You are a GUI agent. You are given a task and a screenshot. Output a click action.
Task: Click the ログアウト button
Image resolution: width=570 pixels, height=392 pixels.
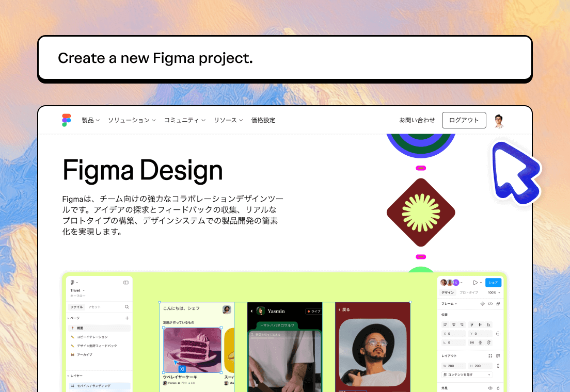(464, 120)
